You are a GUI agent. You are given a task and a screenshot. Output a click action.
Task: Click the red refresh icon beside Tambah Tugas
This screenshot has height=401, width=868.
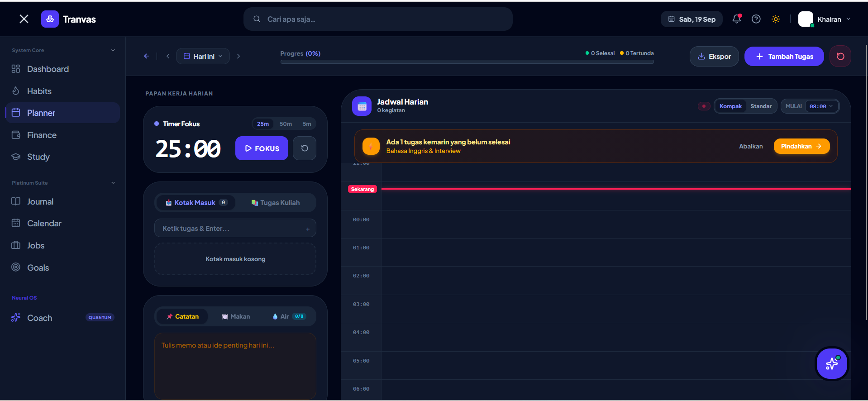[x=840, y=56]
